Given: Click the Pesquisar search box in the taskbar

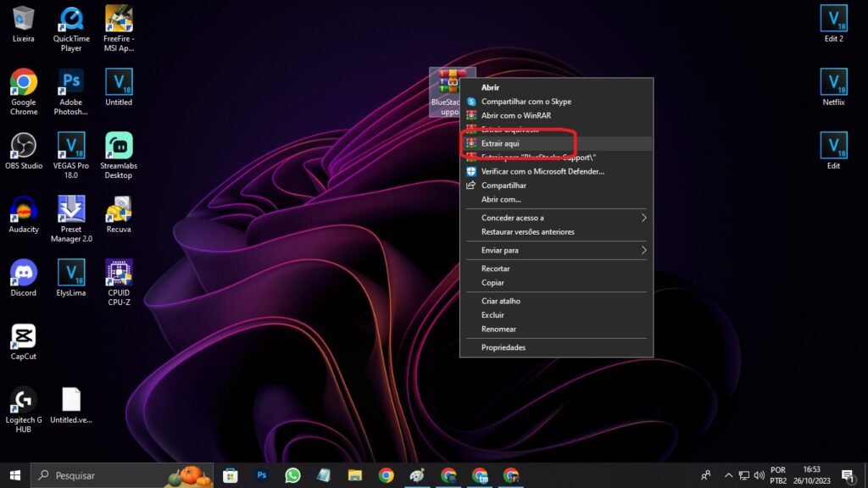Looking at the screenshot, I should tap(110, 475).
